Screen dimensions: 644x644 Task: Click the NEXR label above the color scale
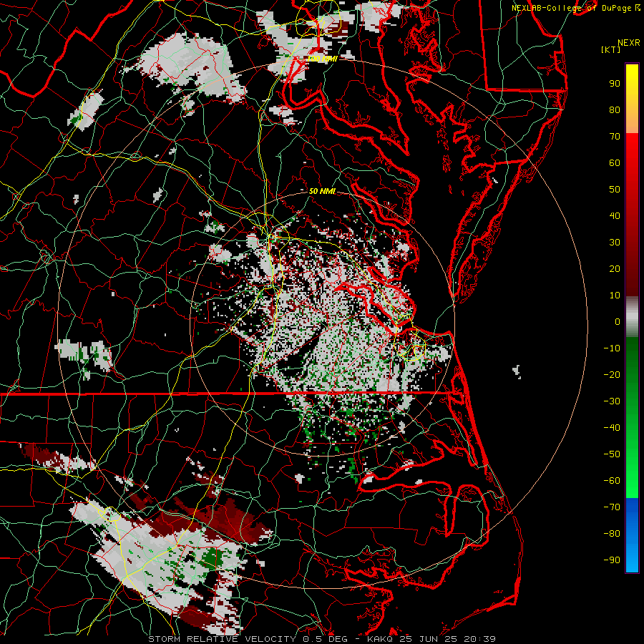point(629,43)
